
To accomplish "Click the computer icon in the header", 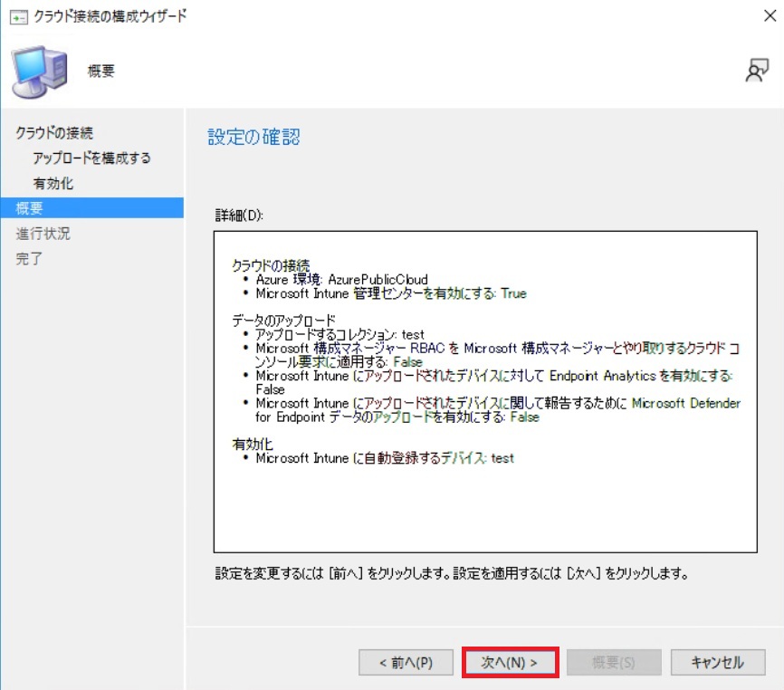I will click(x=39, y=72).
